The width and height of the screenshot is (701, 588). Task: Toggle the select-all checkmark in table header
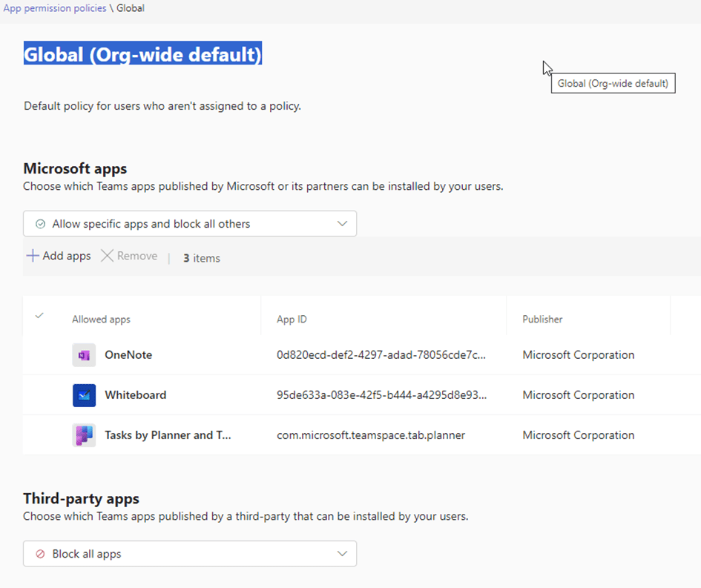click(x=39, y=316)
